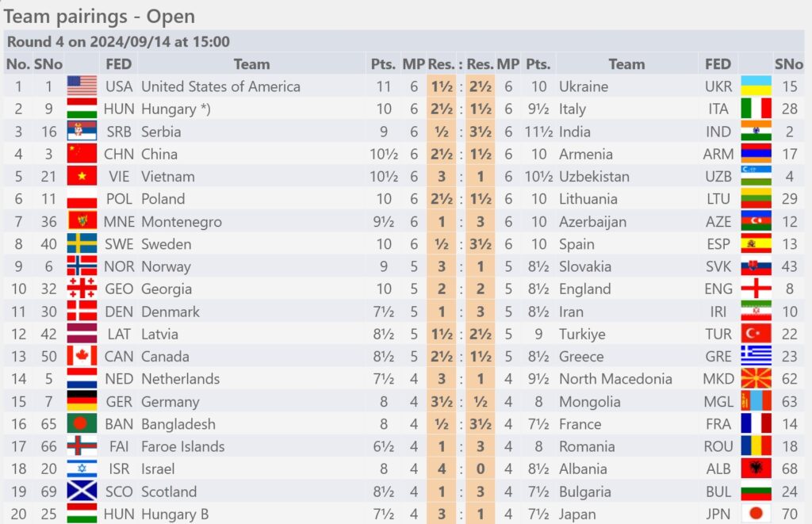812x524 pixels.
Task: Click the Albania eagle flag
Action: (x=756, y=469)
